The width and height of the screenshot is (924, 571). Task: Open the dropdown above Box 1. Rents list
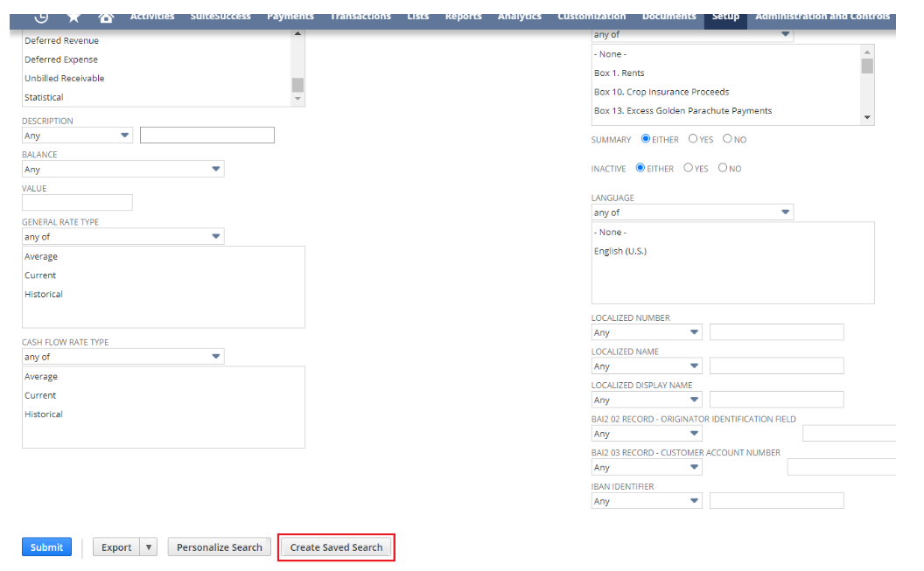pyautogui.click(x=692, y=35)
